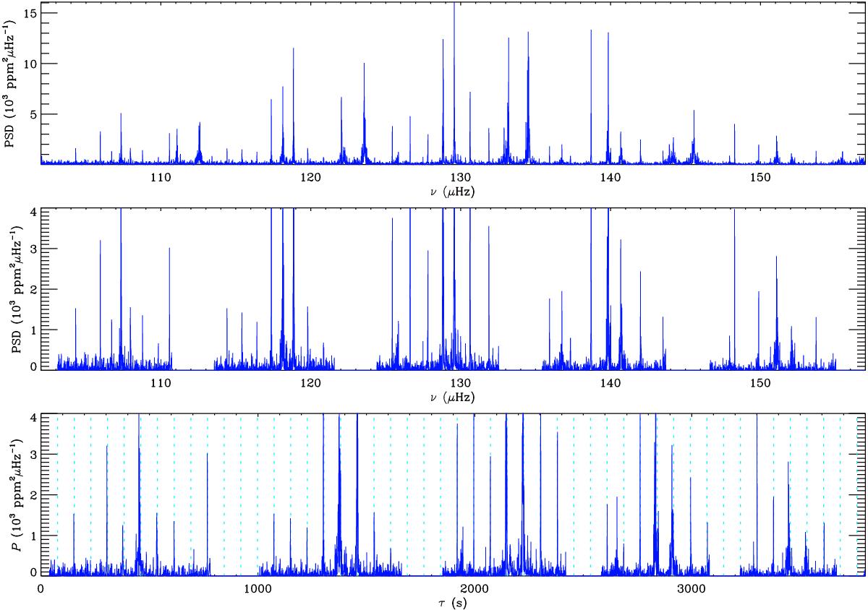Click the τ (s) axis label
The image size is (868, 610).
pos(454,603)
